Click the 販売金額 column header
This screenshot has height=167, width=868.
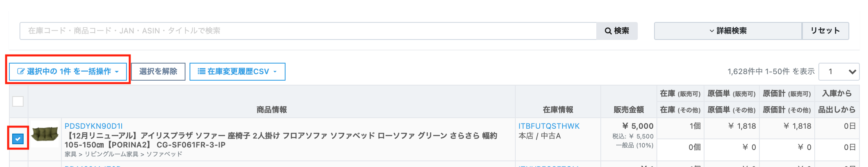click(628, 110)
